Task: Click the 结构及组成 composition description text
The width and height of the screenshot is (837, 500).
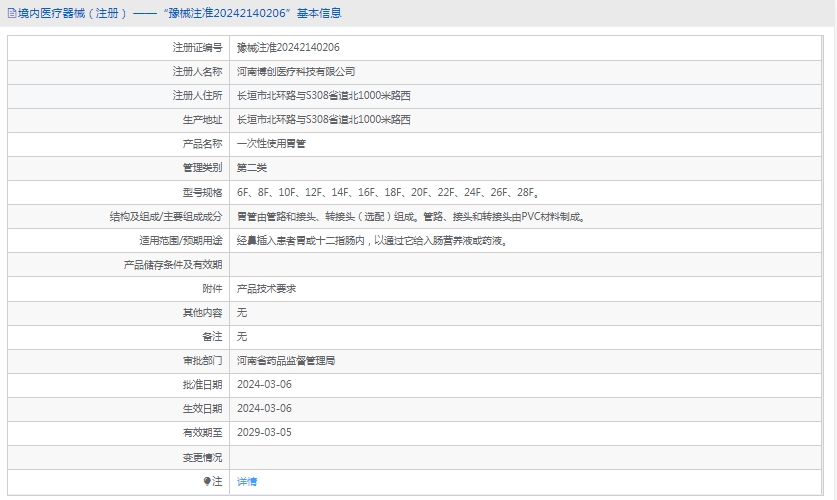Action: click(410, 216)
